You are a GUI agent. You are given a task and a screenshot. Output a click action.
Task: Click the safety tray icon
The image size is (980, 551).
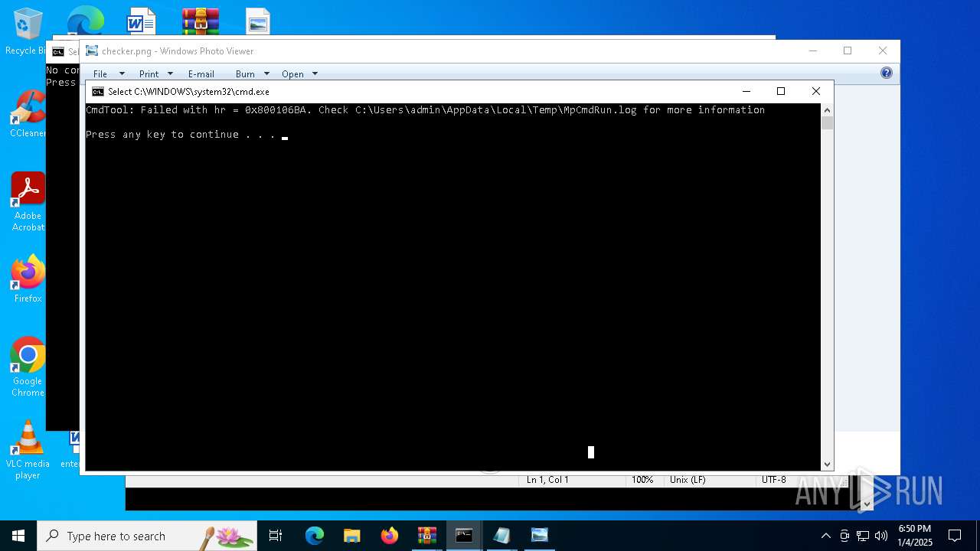point(844,536)
